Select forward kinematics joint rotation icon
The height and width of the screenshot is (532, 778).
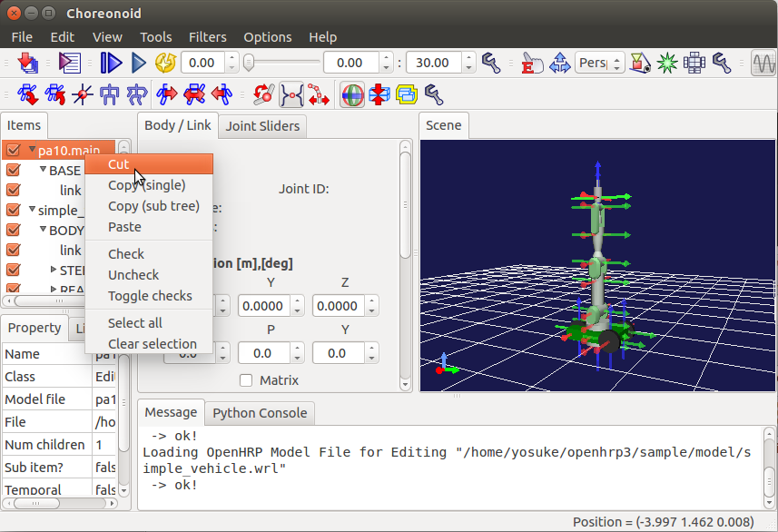[x=264, y=94]
